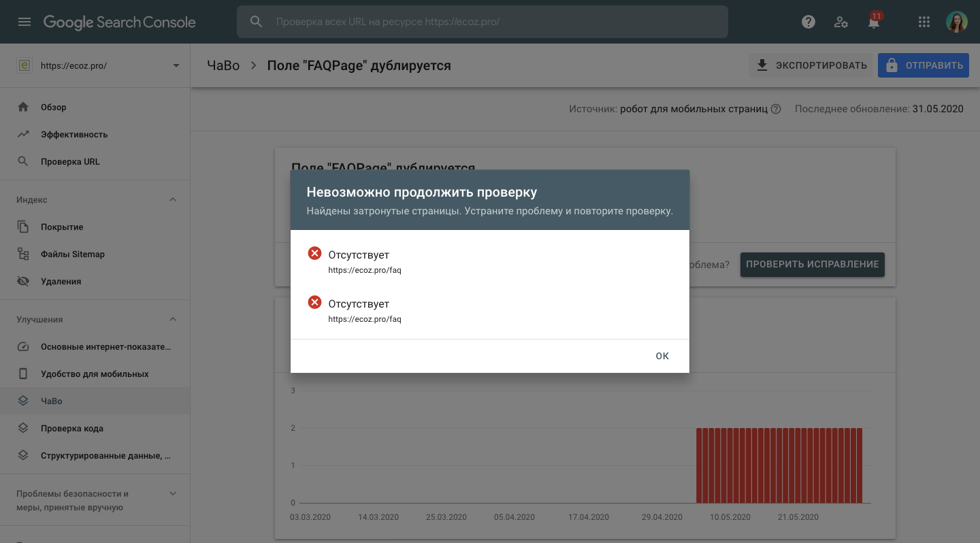Screen dimensions: 980x543
Task: Click the dialog title Невозможно продолжить проверку
Action: tap(422, 192)
